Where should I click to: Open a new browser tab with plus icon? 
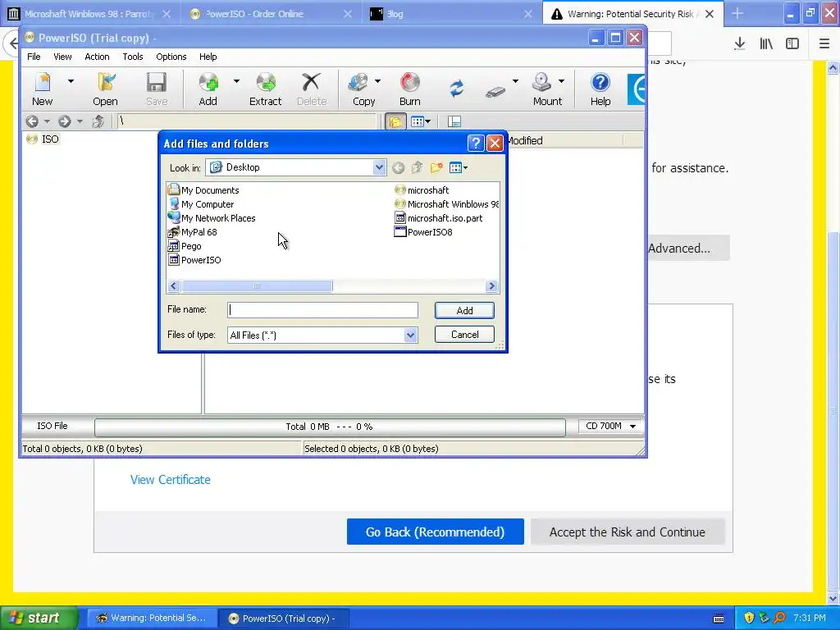(x=737, y=13)
